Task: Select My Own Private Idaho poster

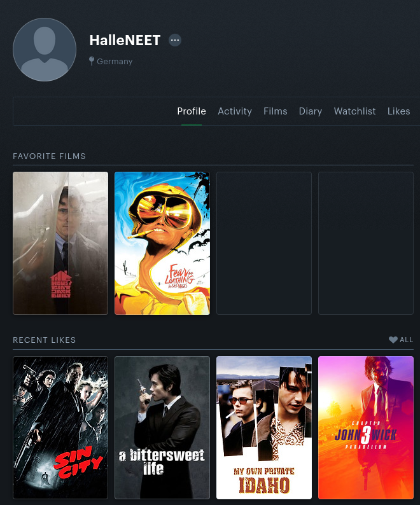Action: pyautogui.click(x=264, y=427)
